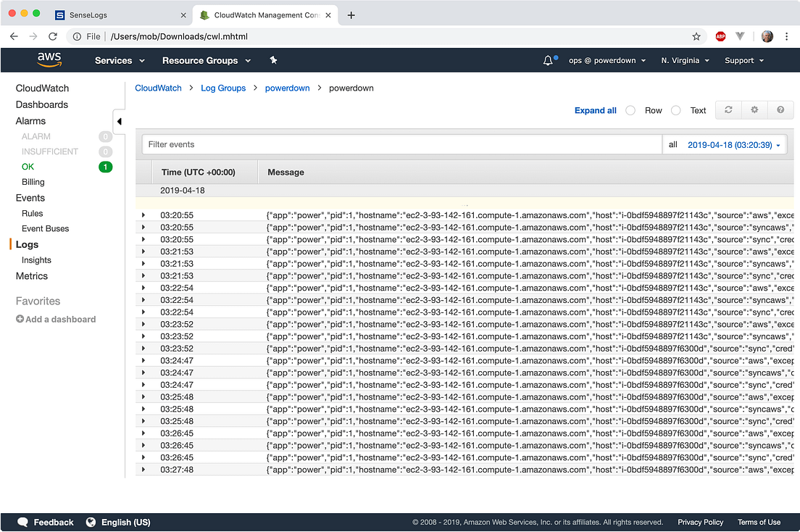The image size is (800, 532).
Task: Click the pin shortcut icon in AWS navbar
Action: tap(273, 60)
